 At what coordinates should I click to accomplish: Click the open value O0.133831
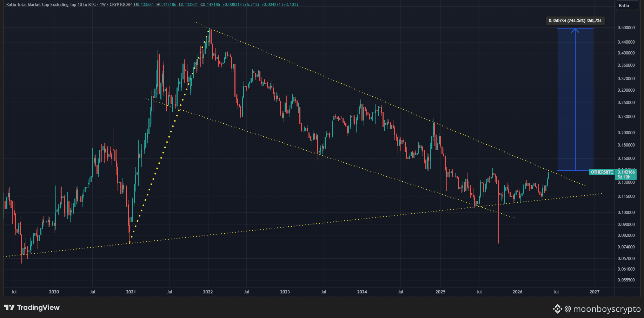pyautogui.click(x=144, y=5)
